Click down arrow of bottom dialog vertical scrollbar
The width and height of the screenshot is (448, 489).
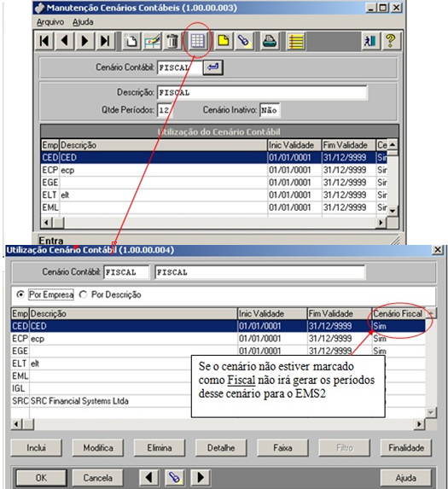pos(431,412)
